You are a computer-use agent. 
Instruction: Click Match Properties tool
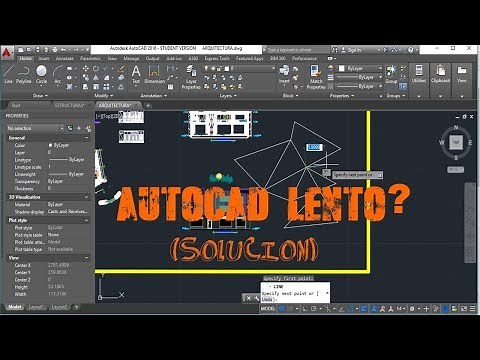(x=316, y=77)
